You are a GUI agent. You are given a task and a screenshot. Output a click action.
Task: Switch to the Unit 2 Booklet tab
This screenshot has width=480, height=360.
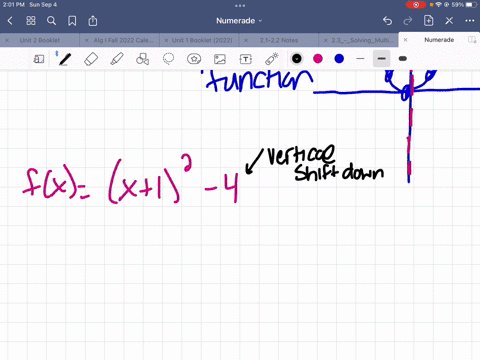pos(40,40)
